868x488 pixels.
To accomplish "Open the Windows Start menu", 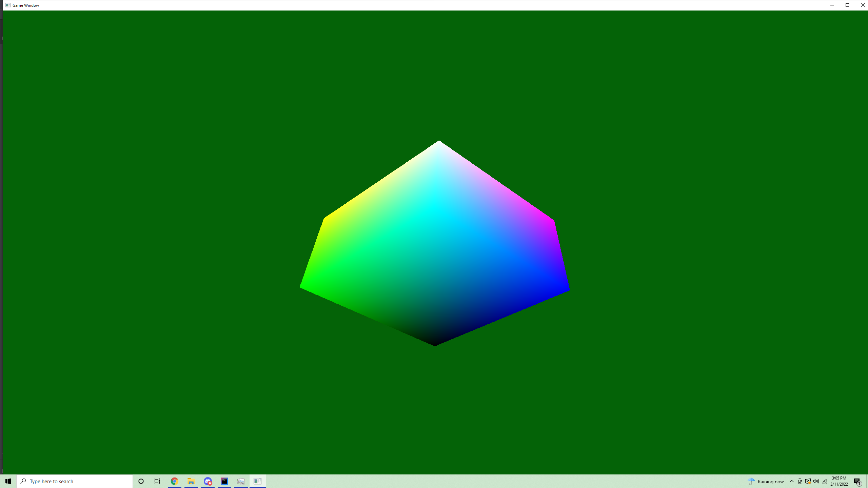I will [8, 481].
